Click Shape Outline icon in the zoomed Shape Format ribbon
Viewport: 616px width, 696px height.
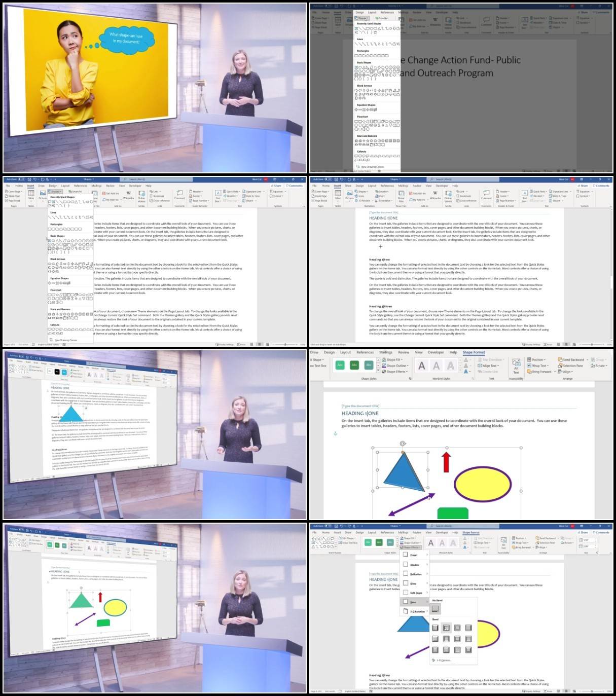coord(384,365)
